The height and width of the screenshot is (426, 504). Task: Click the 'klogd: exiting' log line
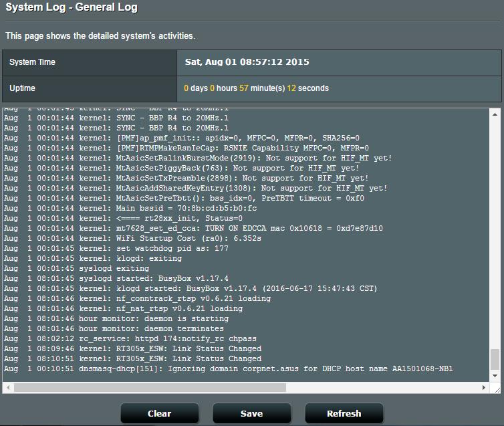point(93,258)
